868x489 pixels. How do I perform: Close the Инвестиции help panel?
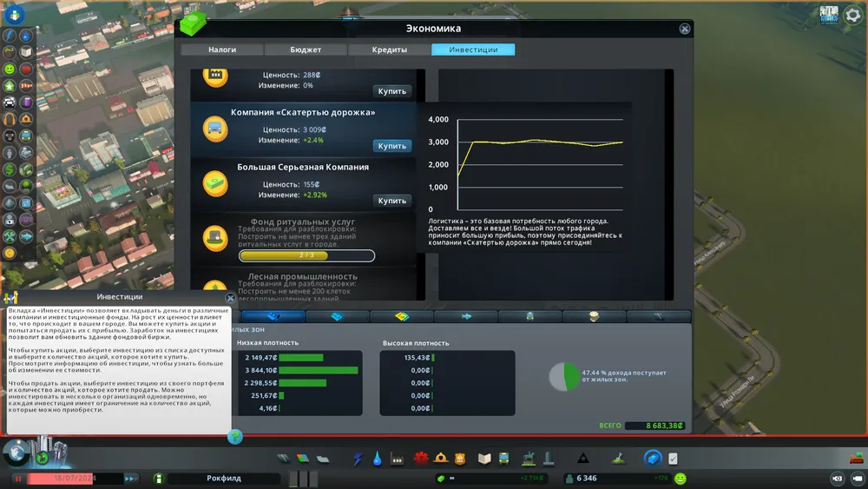pos(230,297)
